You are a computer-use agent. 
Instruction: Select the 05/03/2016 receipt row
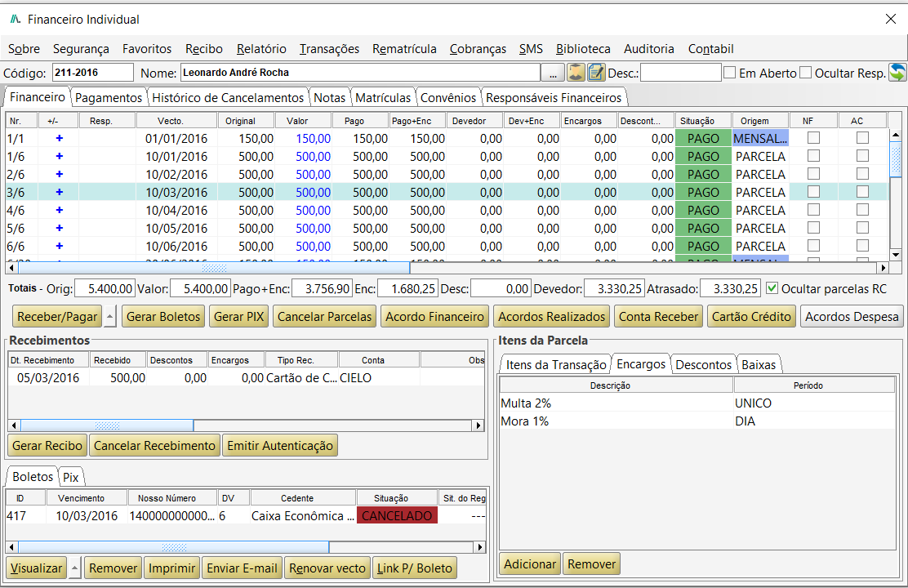point(246,378)
